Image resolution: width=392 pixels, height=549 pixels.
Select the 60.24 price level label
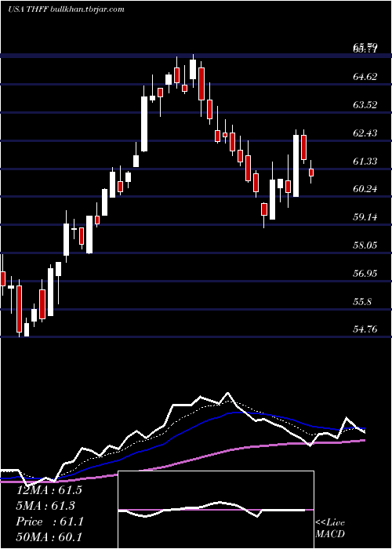coord(365,189)
